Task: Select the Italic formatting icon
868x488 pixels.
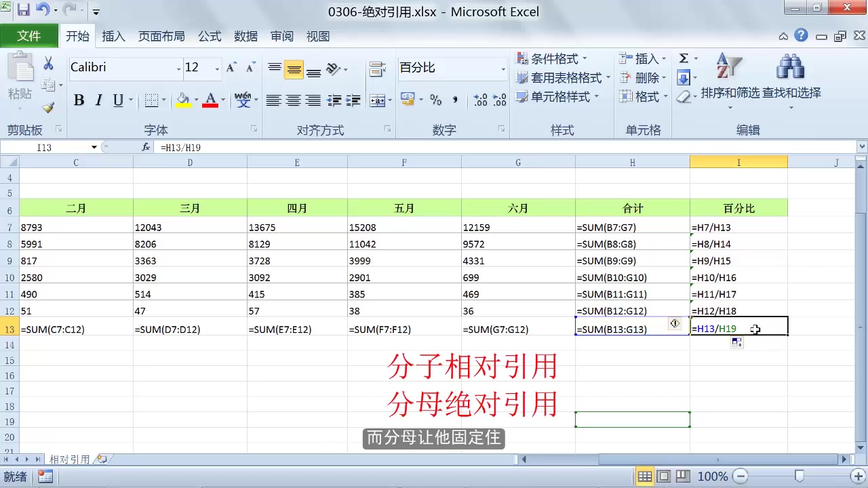Action: click(x=98, y=100)
